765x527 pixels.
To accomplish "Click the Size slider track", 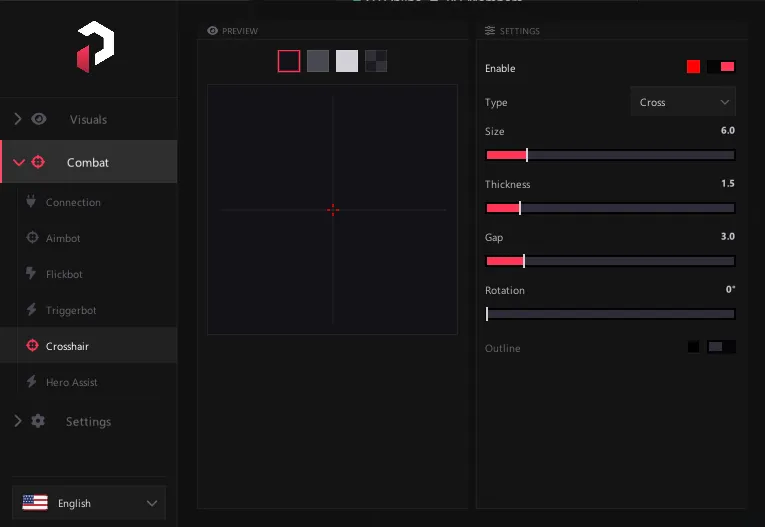I will tap(610, 155).
